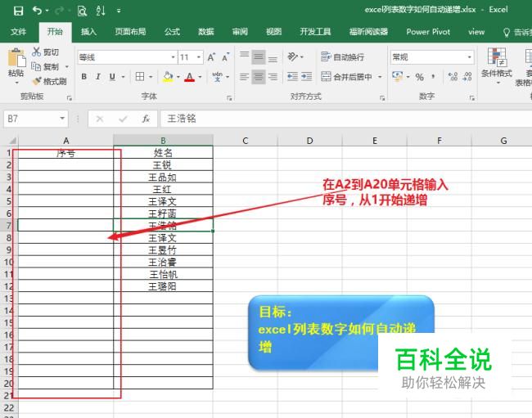Click the Tell Me lightbulb icon
Viewport: 532px width, 418px height.
click(x=506, y=32)
